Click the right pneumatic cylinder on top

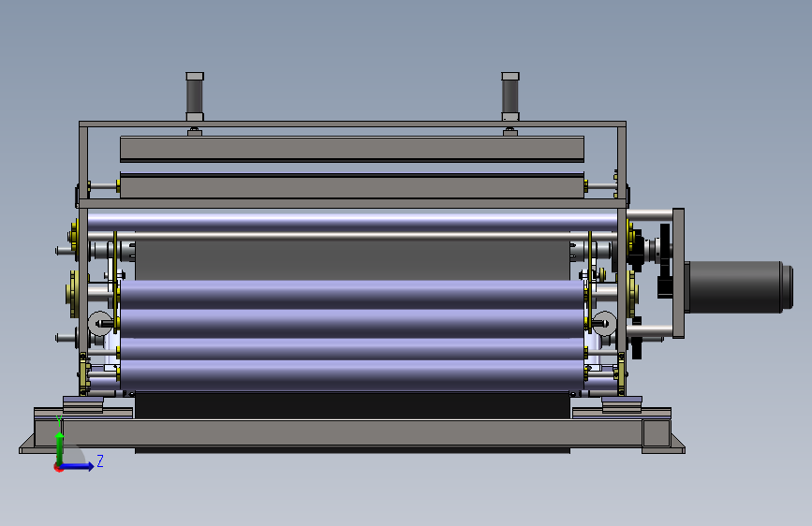click(x=510, y=96)
